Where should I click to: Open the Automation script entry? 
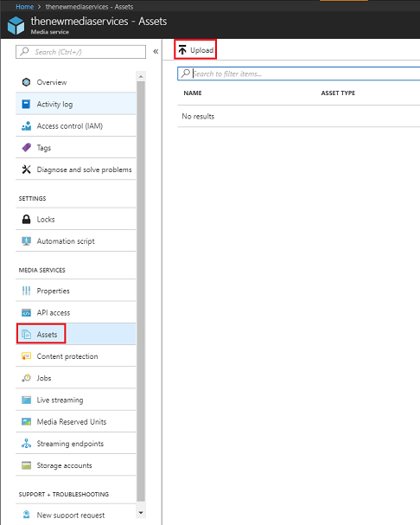click(x=76, y=241)
